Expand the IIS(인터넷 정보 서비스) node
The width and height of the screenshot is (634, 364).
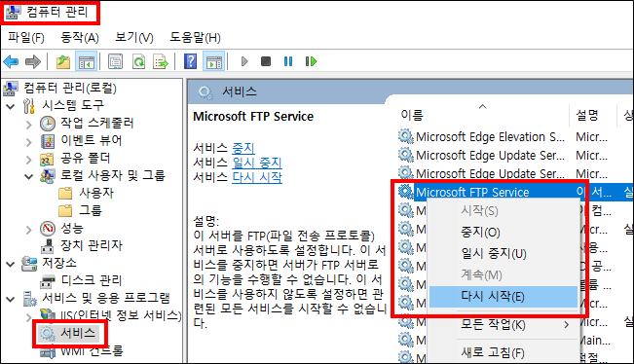28,317
